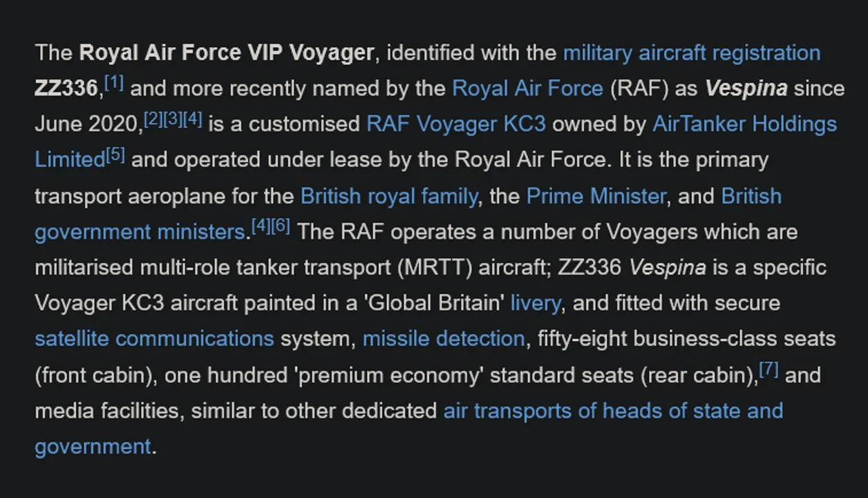Open air transports of heads of state link
This screenshot has height=498, width=868.
pyautogui.click(x=612, y=411)
